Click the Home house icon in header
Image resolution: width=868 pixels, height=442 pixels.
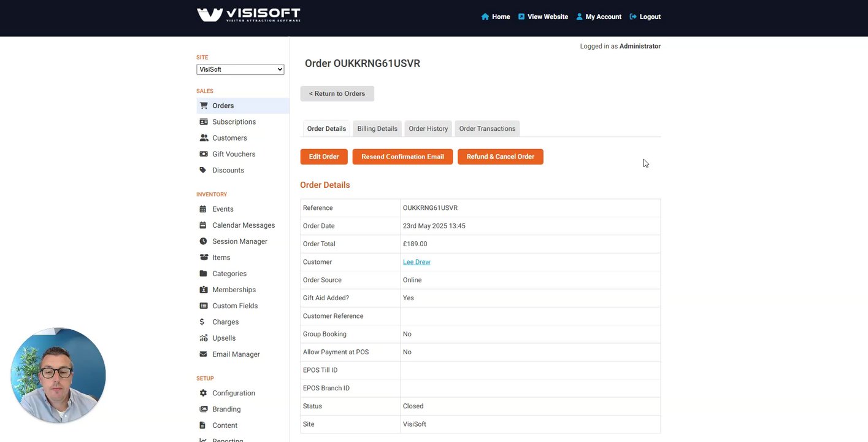coord(485,17)
